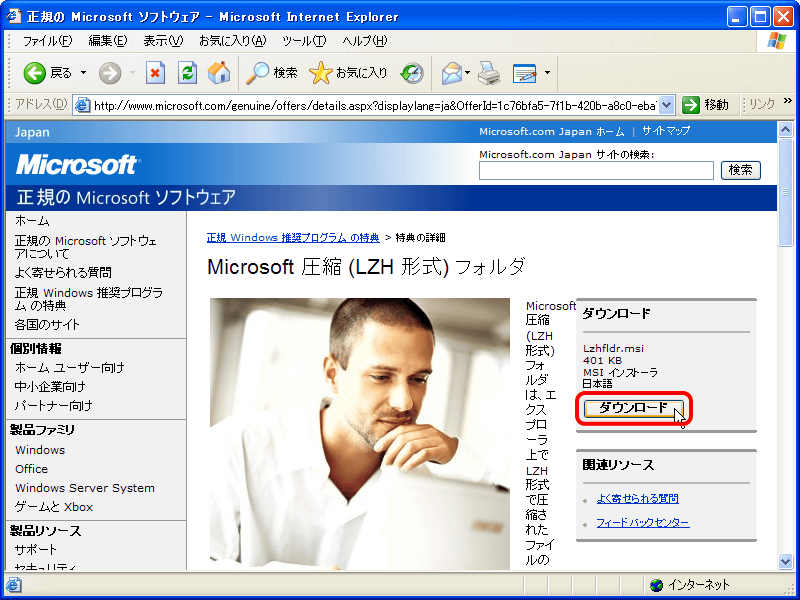Open the 正規 Windows 推奨プログラム の特典 breadcrumb link
The height and width of the screenshot is (600, 800).
(293, 238)
